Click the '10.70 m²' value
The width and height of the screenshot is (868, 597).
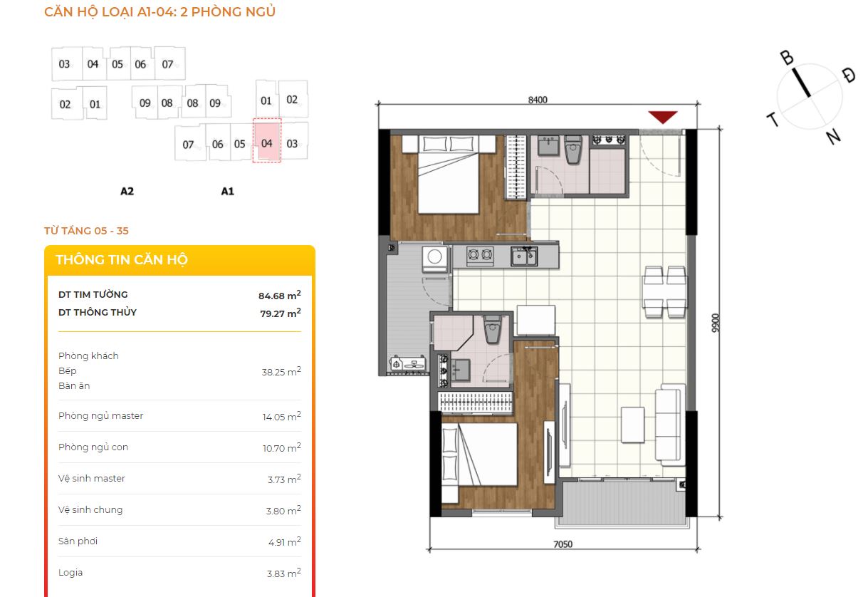[x=281, y=448]
